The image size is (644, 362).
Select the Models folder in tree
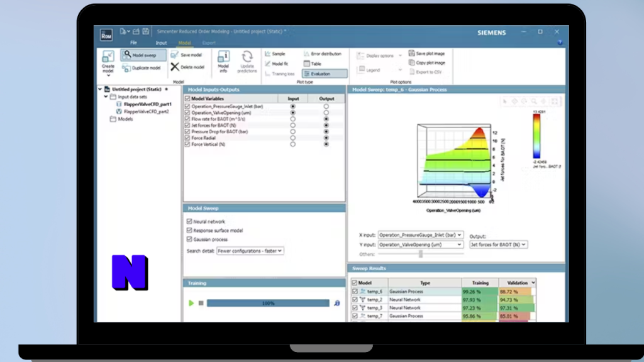coord(125,119)
